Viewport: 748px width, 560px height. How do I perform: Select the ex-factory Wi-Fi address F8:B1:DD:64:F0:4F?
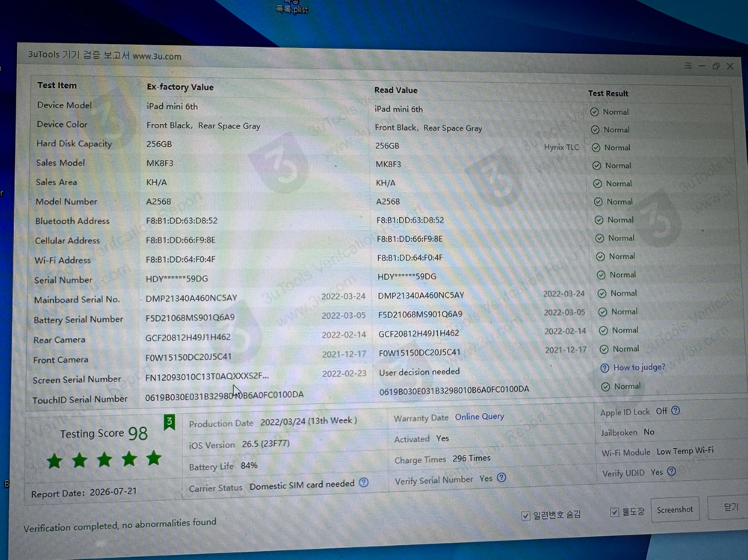pyautogui.click(x=180, y=259)
